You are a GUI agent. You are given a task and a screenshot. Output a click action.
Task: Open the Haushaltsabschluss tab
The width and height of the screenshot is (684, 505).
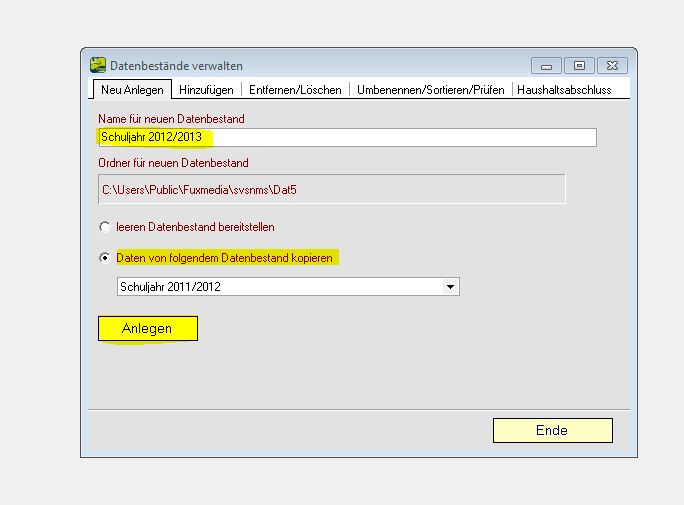[x=564, y=90]
